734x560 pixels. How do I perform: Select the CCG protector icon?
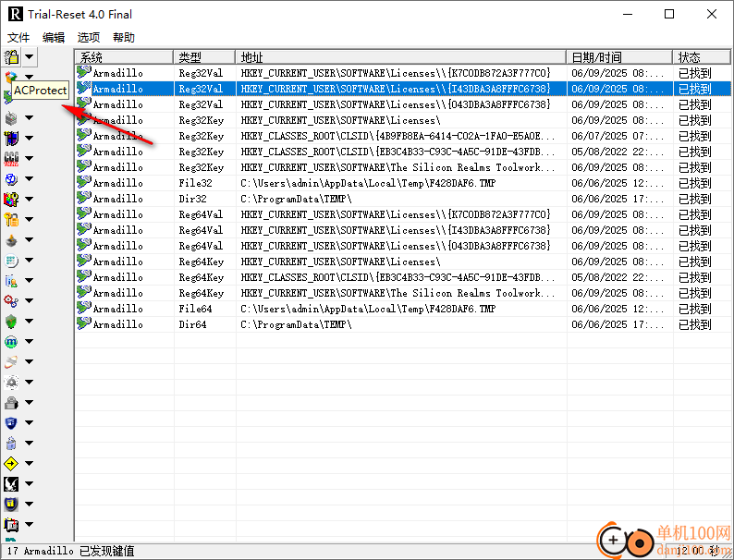coord(11,159)
